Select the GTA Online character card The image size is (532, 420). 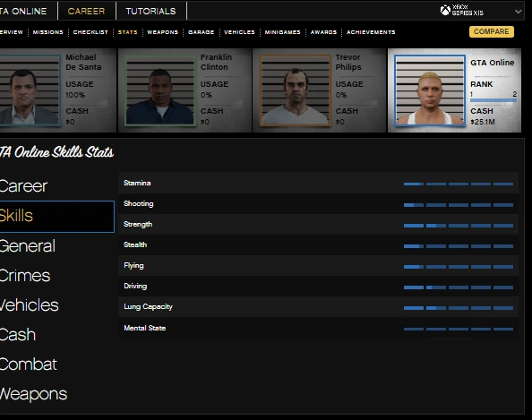(x=454, y=90)
